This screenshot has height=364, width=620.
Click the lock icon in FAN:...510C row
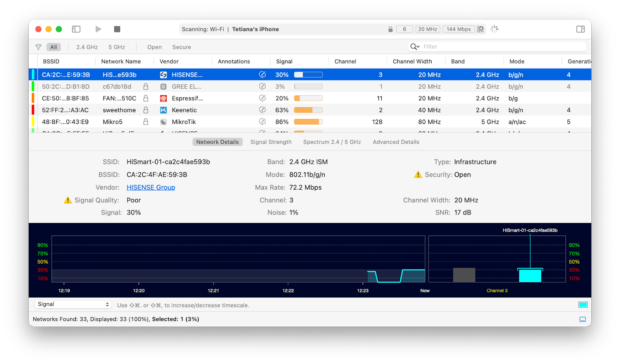coord(146,98)
